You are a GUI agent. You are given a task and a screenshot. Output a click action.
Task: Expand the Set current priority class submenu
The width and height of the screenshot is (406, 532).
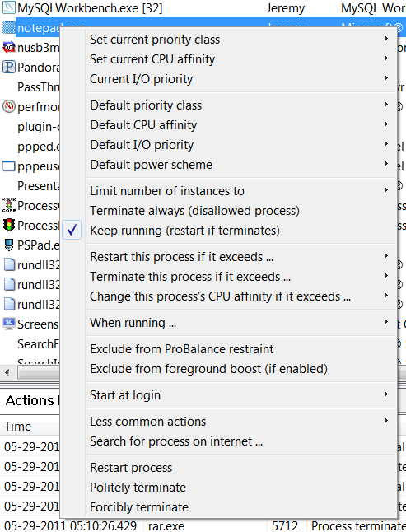[155, 40]
